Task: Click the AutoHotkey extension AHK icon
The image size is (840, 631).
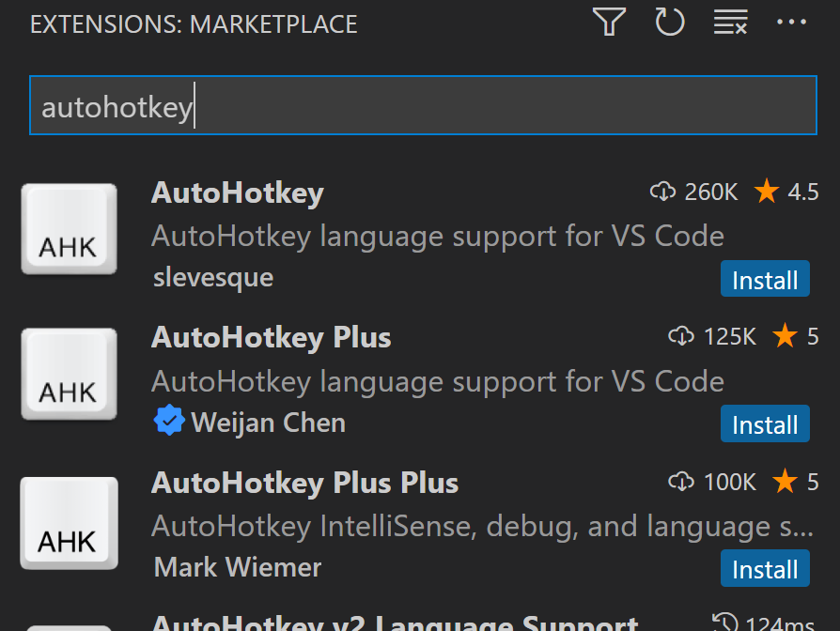Action: [x=69, y=230]
